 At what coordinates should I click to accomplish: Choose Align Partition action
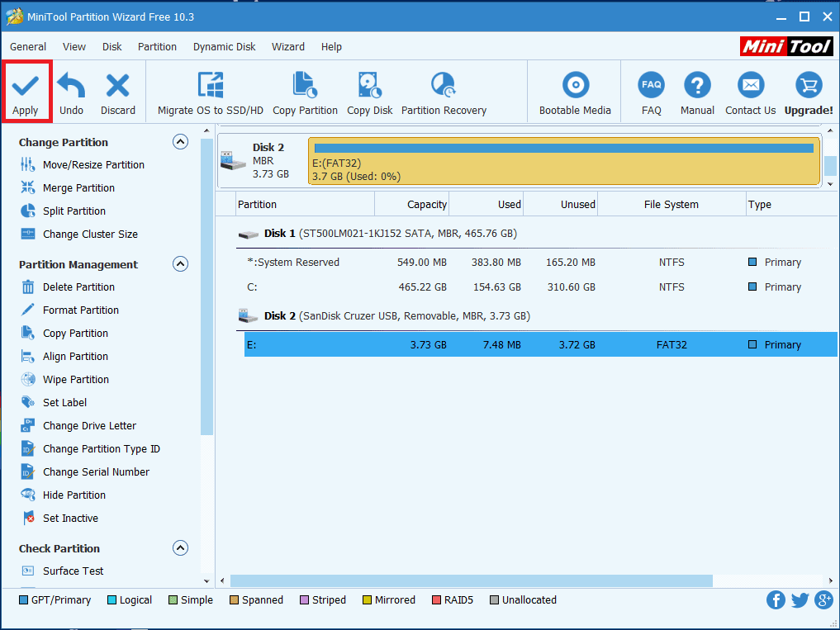click(x=64, y=356)
